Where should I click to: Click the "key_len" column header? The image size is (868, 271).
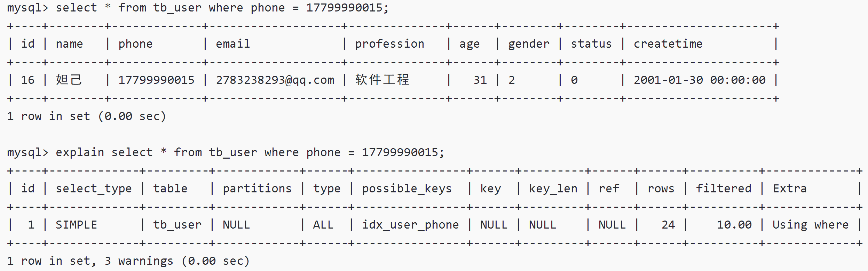point(553,189)
